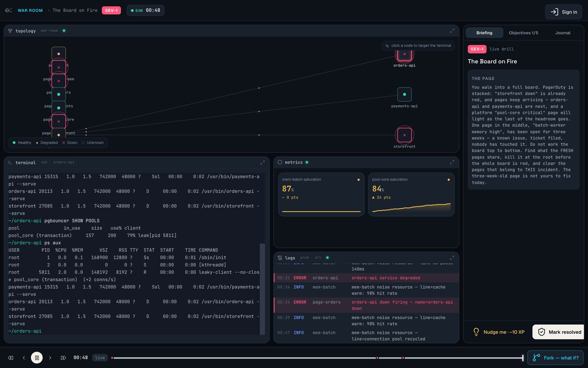The height and width of the screenshot is (368, 588).
Task: Click the terminal prompt icon in panel header
Action: [10, 163]
